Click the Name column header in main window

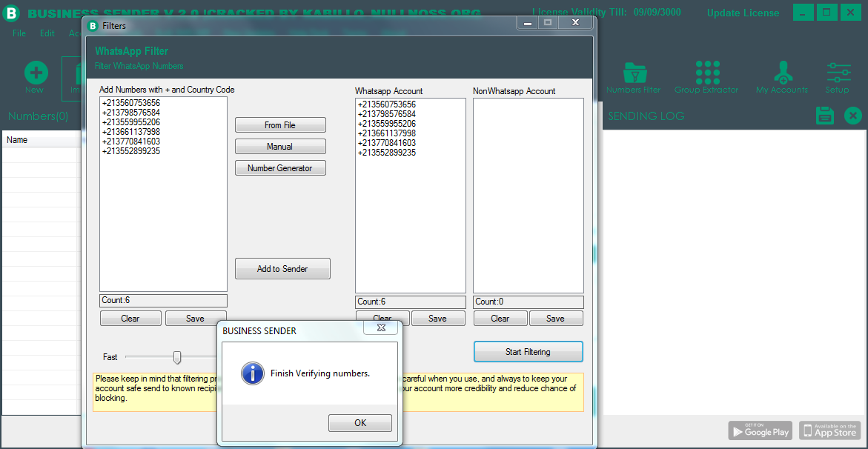click(x=40, y=140)
